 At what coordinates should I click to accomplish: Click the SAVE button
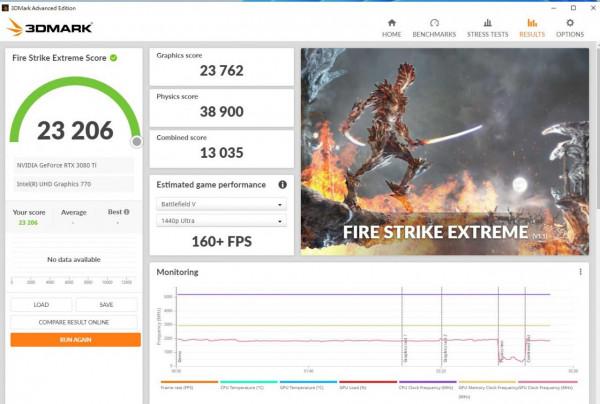[x=106, y=305]
